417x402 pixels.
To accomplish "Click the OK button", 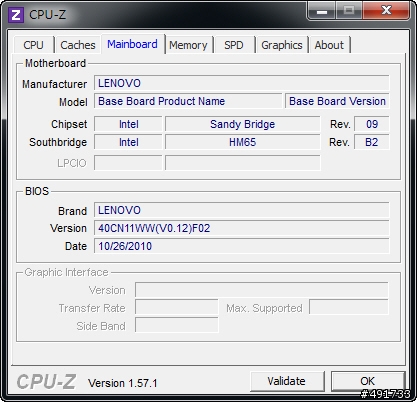I will tap(368, 381).
